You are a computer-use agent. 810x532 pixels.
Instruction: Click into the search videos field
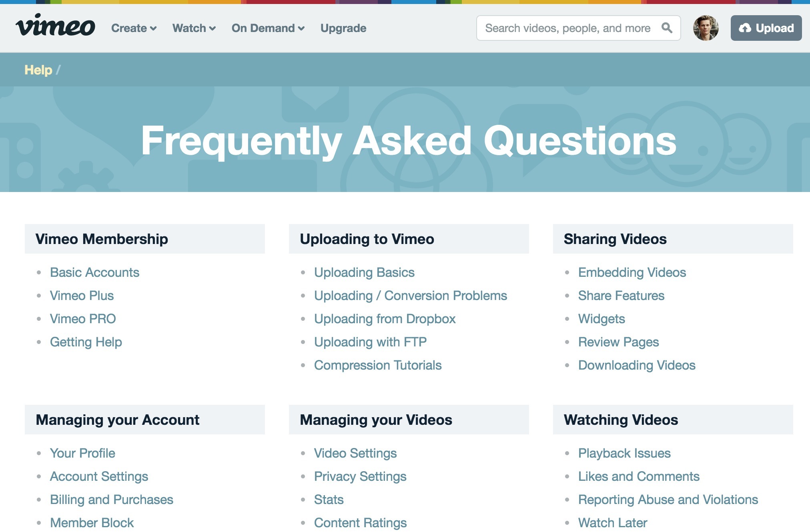click(567, 28)
